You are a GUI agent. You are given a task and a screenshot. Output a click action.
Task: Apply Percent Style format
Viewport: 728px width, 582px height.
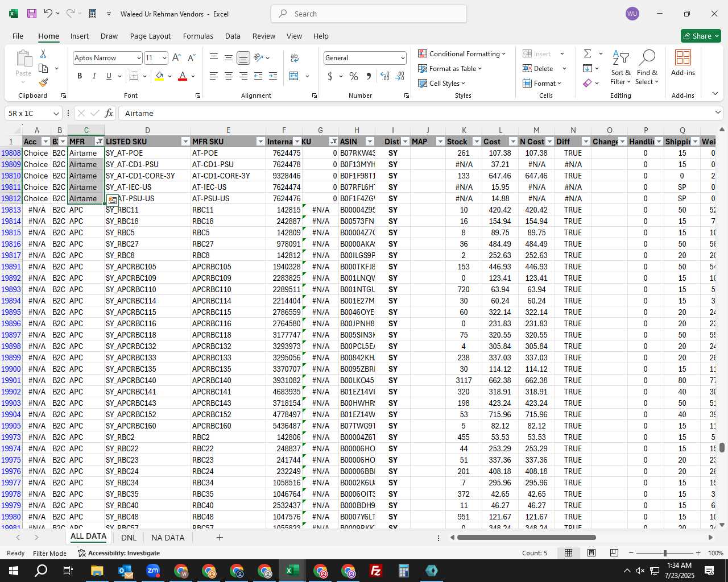point(354,76)
